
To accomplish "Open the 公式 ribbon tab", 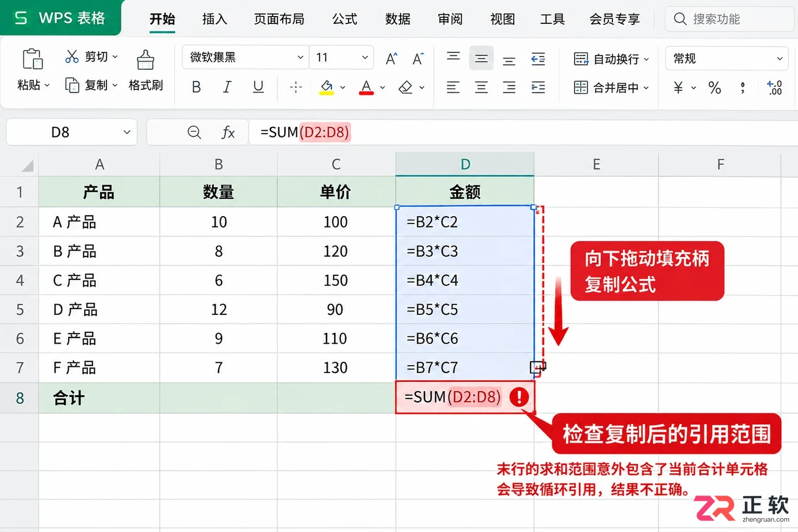I will [x=345, y=19].
